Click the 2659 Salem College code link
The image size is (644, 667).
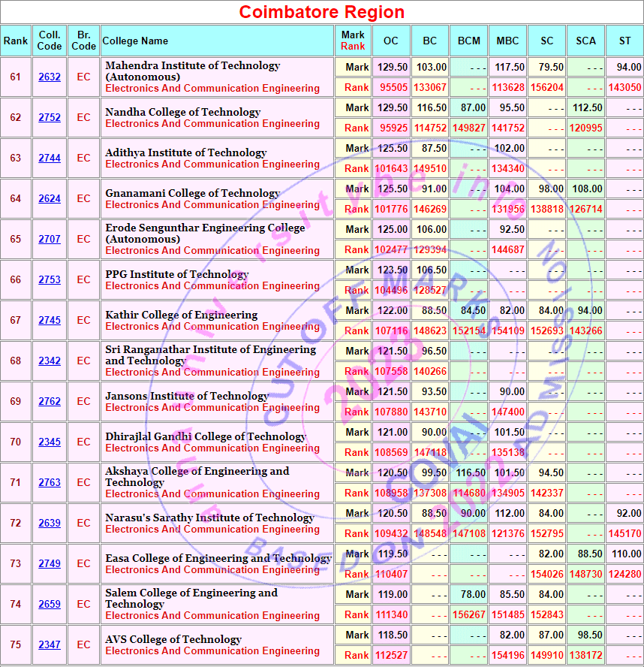point(50,605)
